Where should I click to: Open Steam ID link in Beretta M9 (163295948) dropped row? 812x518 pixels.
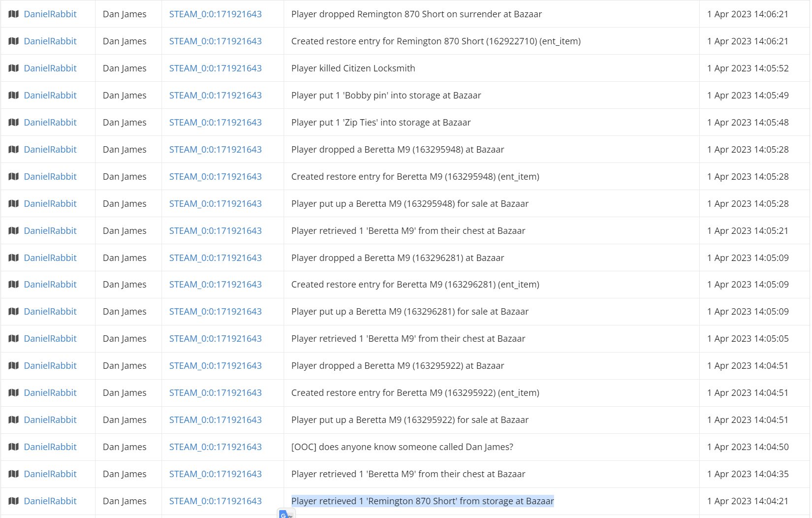215,149
